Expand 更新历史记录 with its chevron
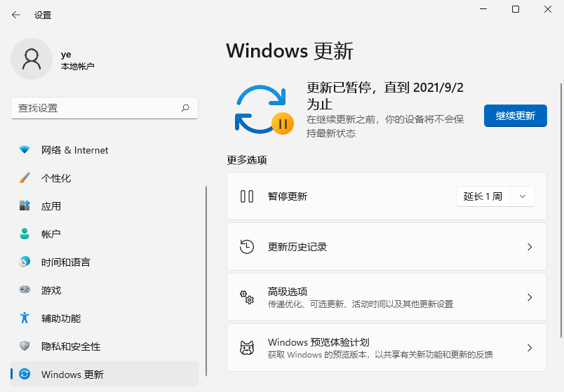 (530, 247)
